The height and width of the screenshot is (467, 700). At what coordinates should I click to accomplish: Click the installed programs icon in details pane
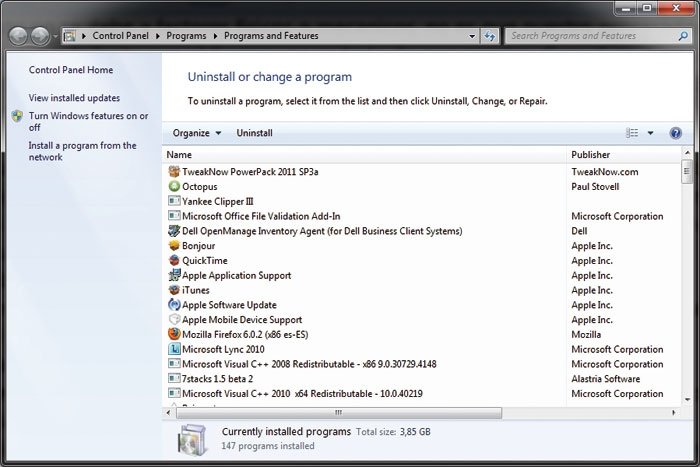[192, 439]
